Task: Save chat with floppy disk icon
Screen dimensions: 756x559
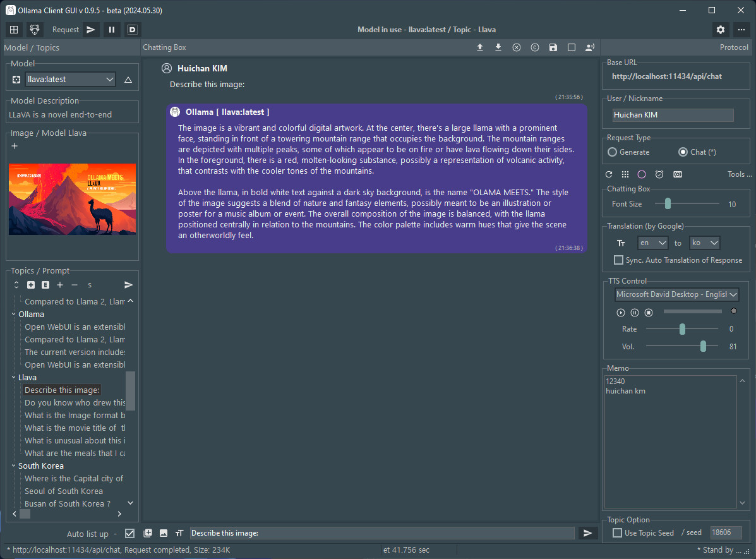Action: [x=553, y=47]
